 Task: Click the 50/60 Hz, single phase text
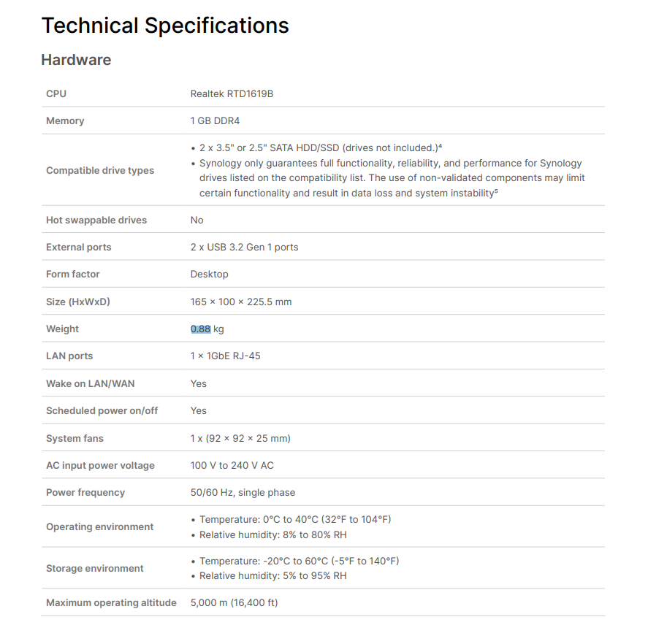click(x=243, y=493)
